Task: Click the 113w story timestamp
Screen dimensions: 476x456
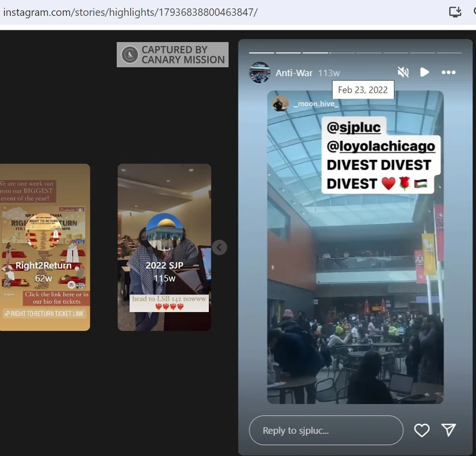Action: click(328, 73)
